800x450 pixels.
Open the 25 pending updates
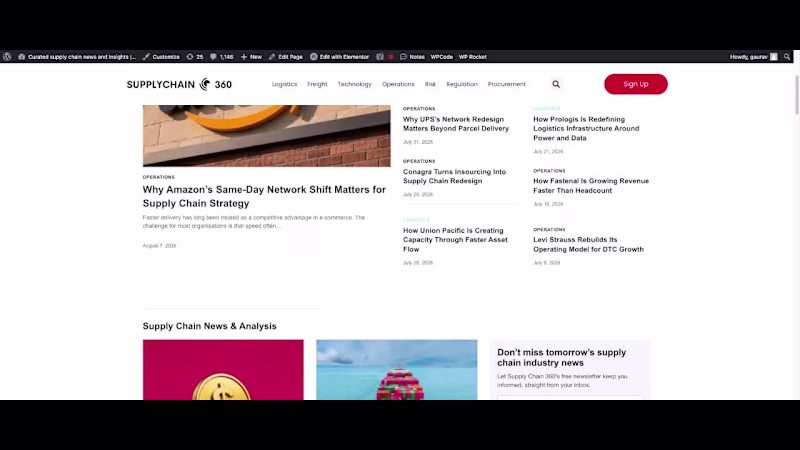point(195,57)
